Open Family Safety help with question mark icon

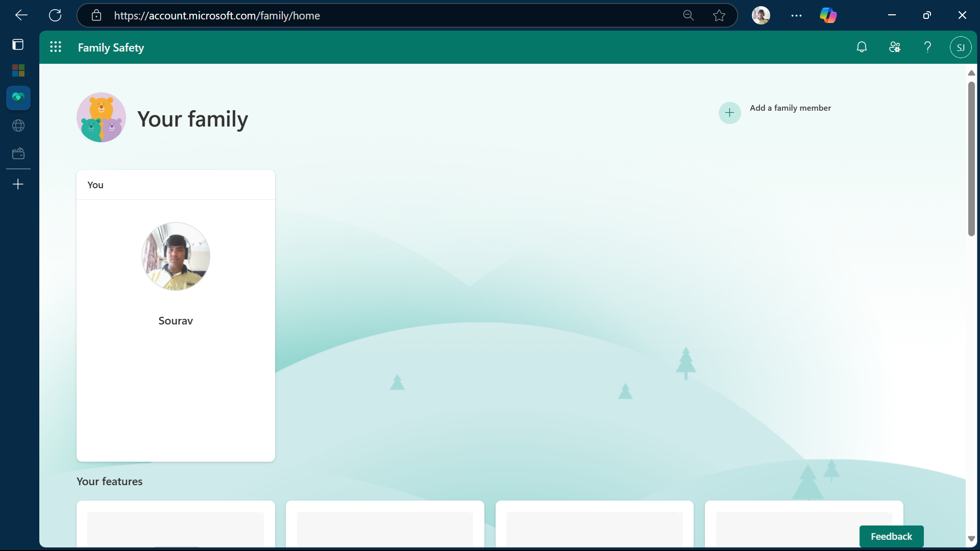928,47
